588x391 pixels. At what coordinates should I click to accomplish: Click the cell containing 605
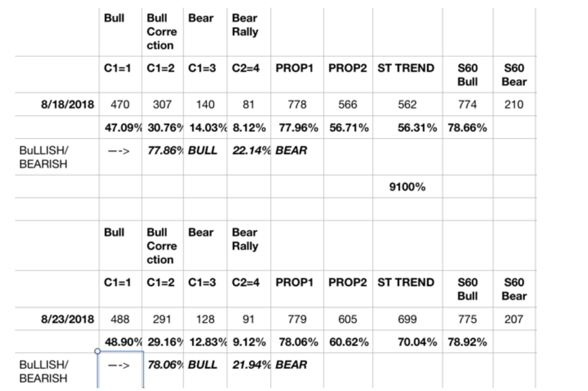point(347,319)
